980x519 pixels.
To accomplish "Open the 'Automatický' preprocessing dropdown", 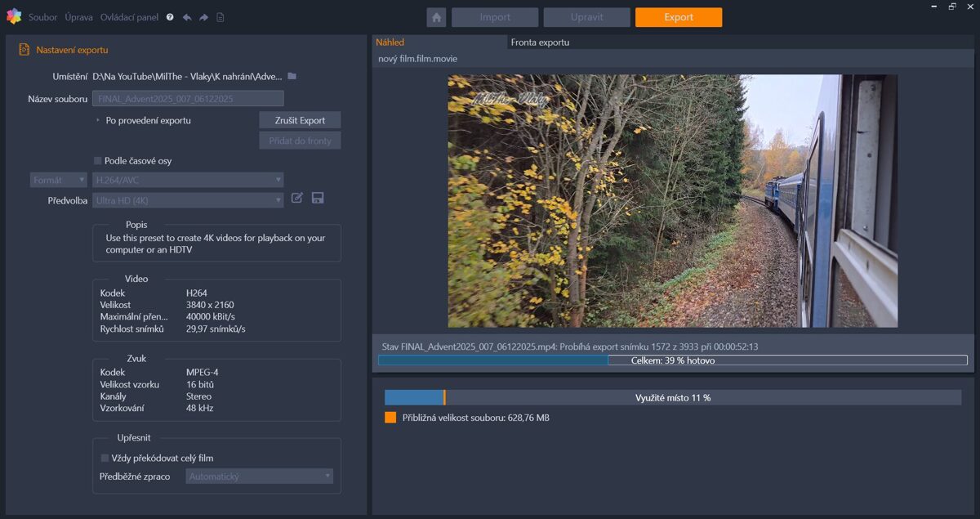I will pos(259,476).
